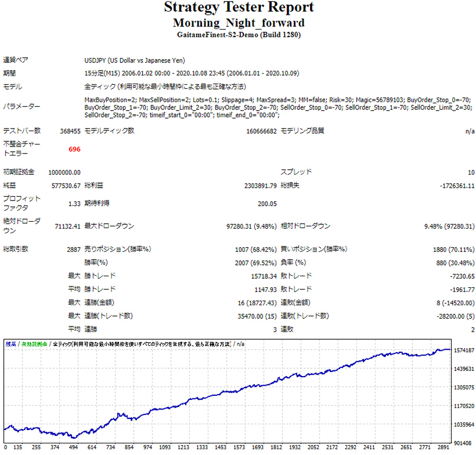Select largest profit trade 15718.34
This screenshot has height=455, width=476.
[264, 276]
